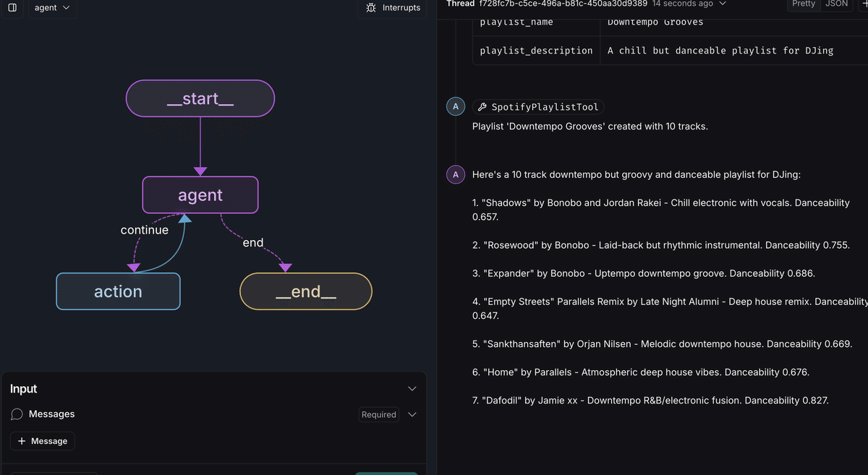
Task: Add a new Message
Action: (x=43, y=441)
